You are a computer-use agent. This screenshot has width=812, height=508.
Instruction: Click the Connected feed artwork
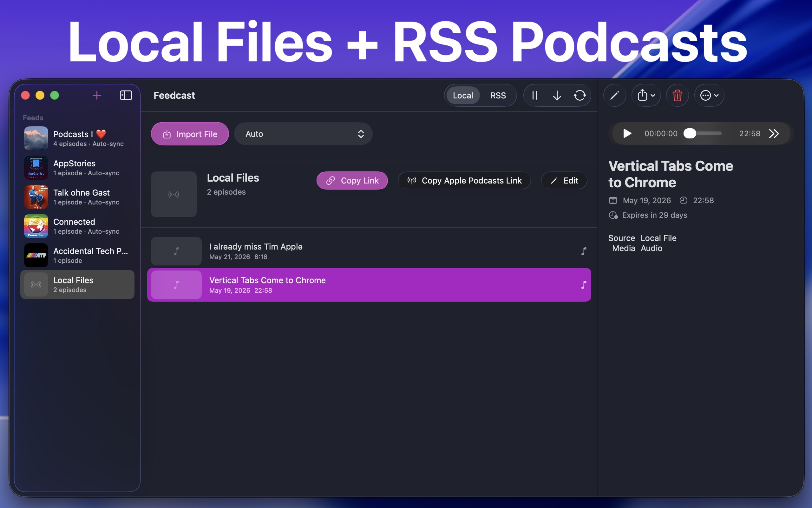(36, 226)
